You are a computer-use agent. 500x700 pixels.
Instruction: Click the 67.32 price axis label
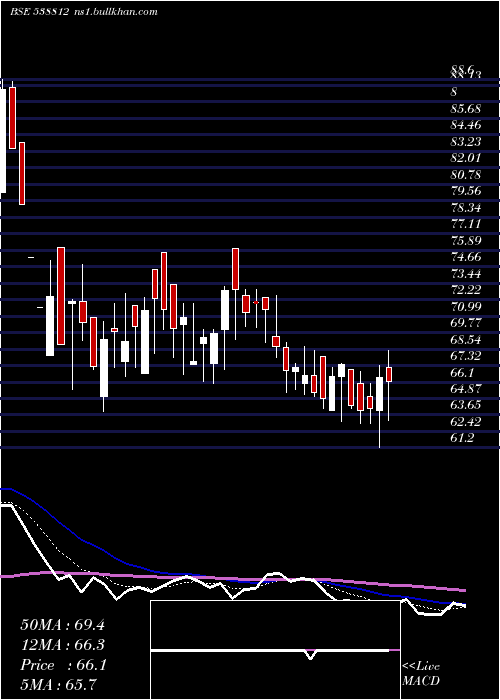pos(465,356)
